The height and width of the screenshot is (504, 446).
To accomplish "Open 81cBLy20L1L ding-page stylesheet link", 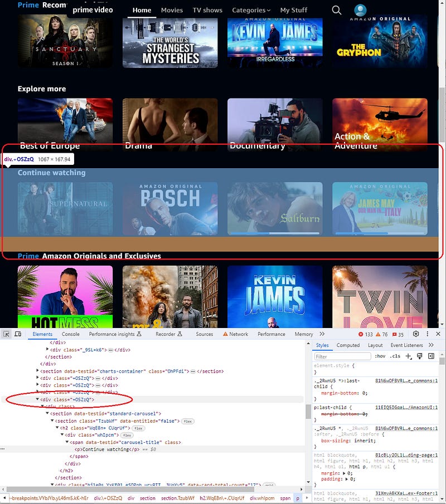I will pos(406,455).
